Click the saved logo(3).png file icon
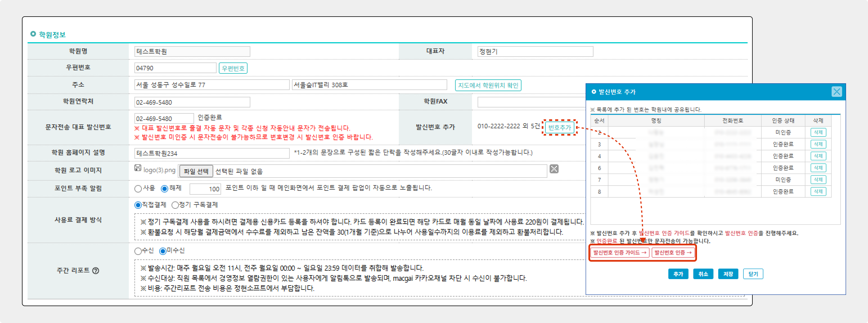868x323 pixels. (x=138, y=168)
